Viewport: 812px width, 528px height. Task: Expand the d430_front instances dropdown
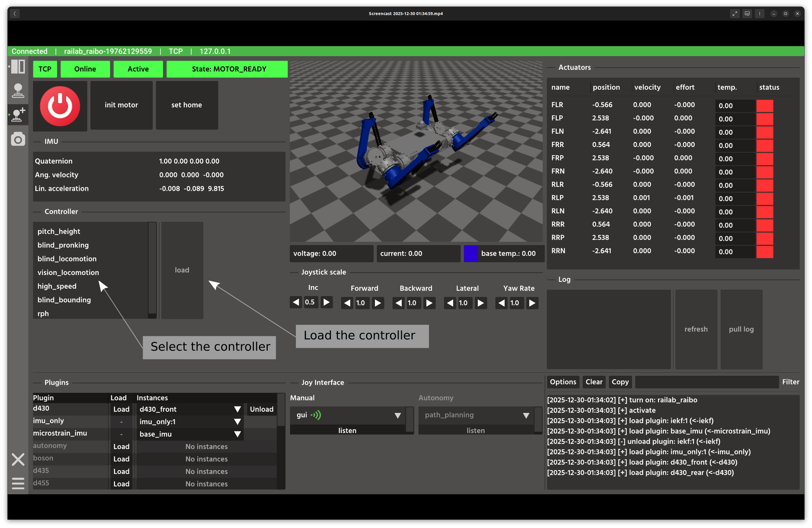click(x=237, y=409)
